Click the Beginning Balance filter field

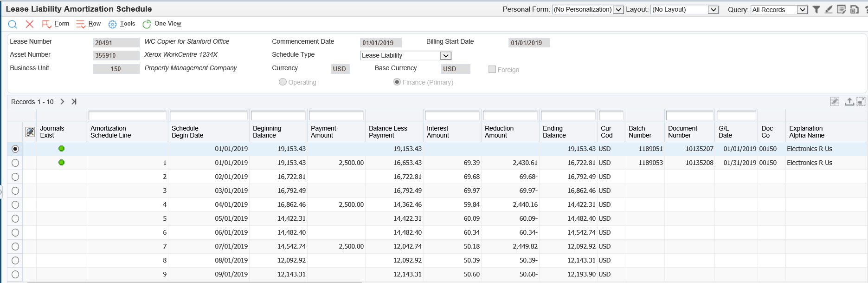pos(278,115)
